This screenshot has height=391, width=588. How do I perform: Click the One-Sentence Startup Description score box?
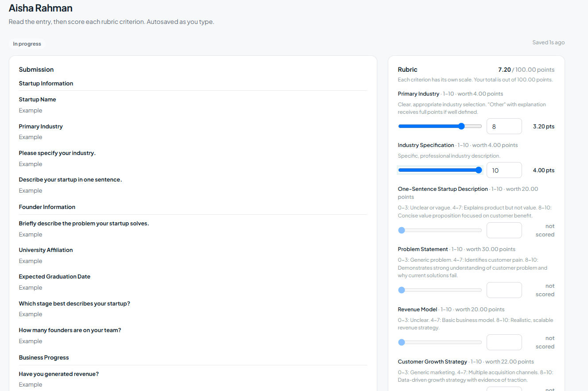point(504,230)
